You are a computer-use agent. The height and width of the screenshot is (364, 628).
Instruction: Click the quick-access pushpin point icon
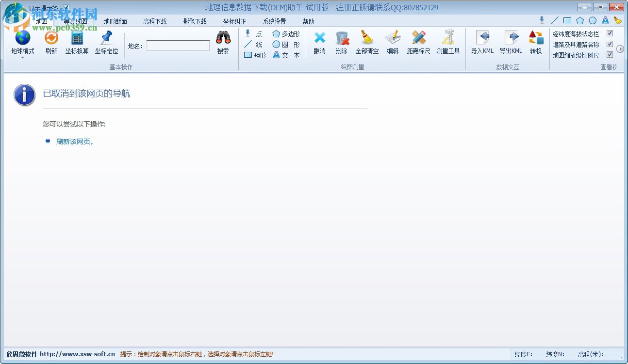542,20
